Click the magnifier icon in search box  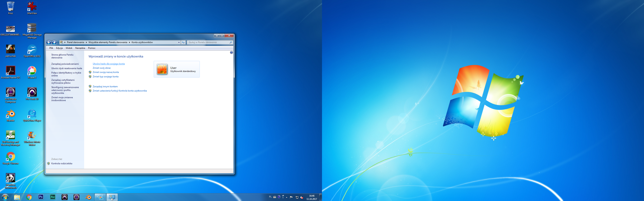coord(231,42)
